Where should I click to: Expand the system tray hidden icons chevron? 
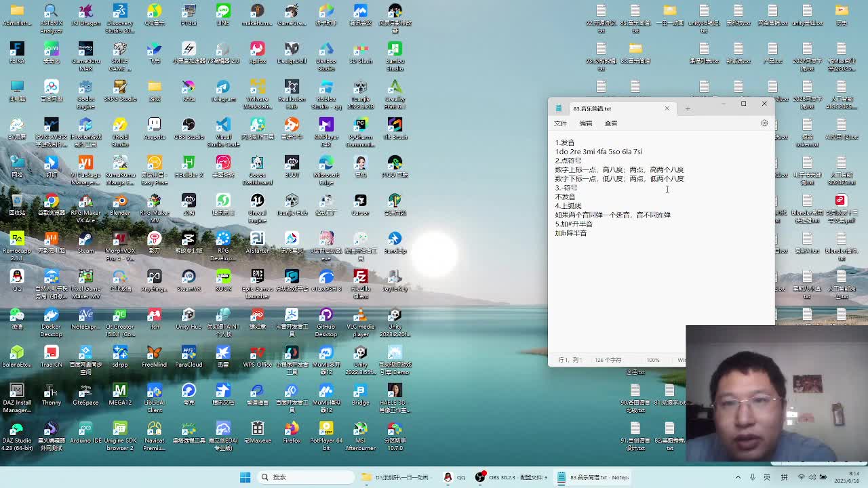[x=738, y=477]
